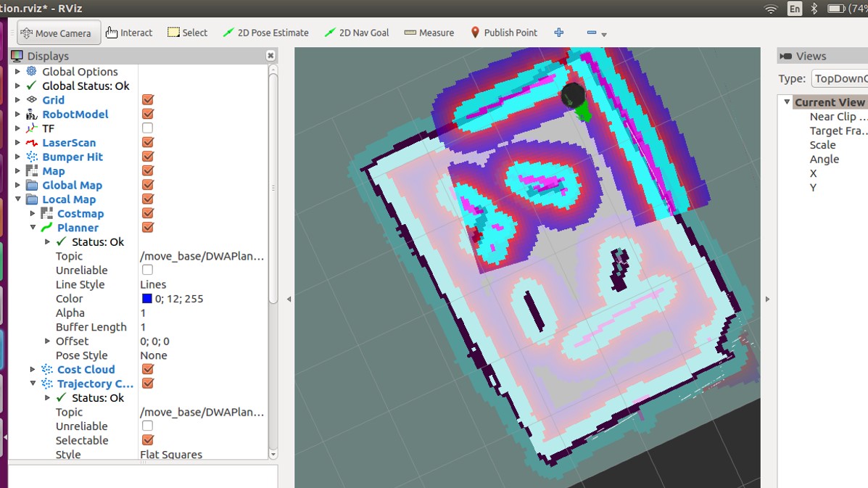Close the Displays panel

click(x=270, y=56)
